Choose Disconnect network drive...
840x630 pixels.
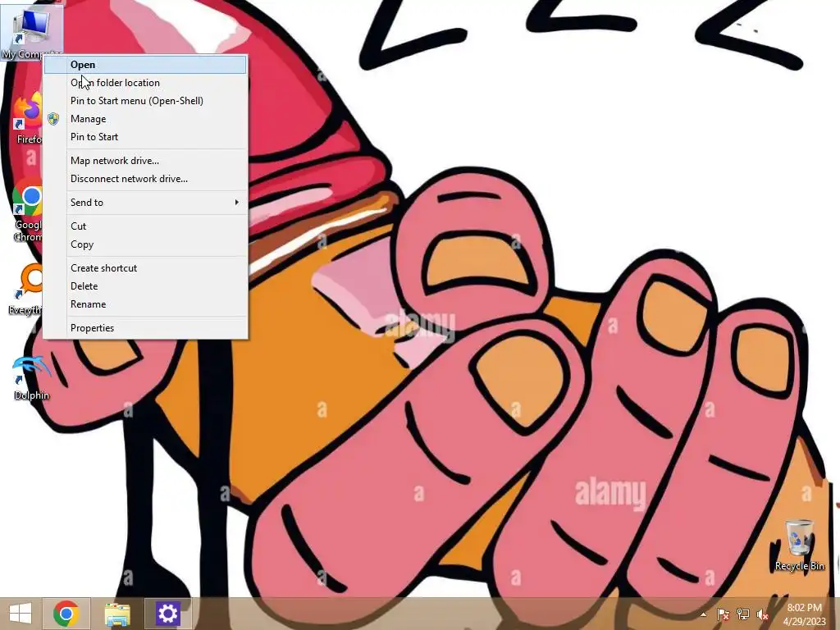click(x=145, y=179)
